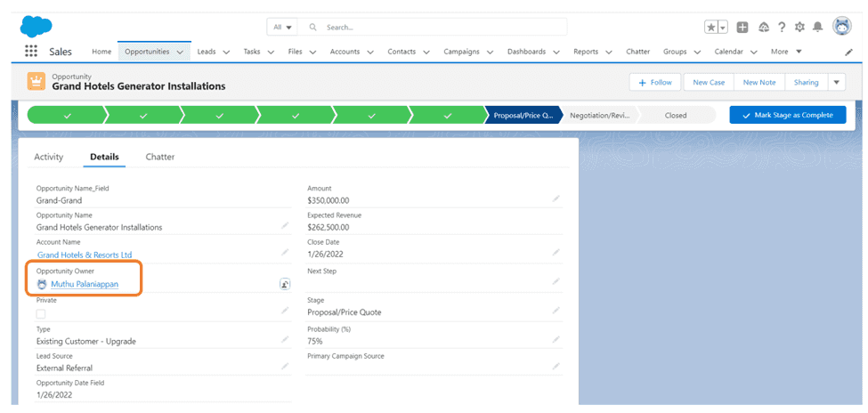The width and height of the screenshot is (868, 413).
Task: Expand the Leads tab chevron
Action: (x=226, y=52)
